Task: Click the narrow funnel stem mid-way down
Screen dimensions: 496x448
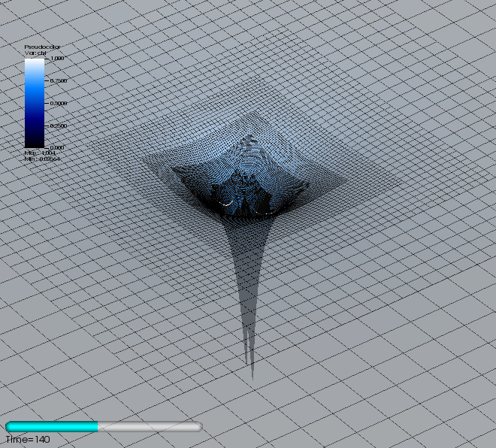Action: [x=246, y=286]
